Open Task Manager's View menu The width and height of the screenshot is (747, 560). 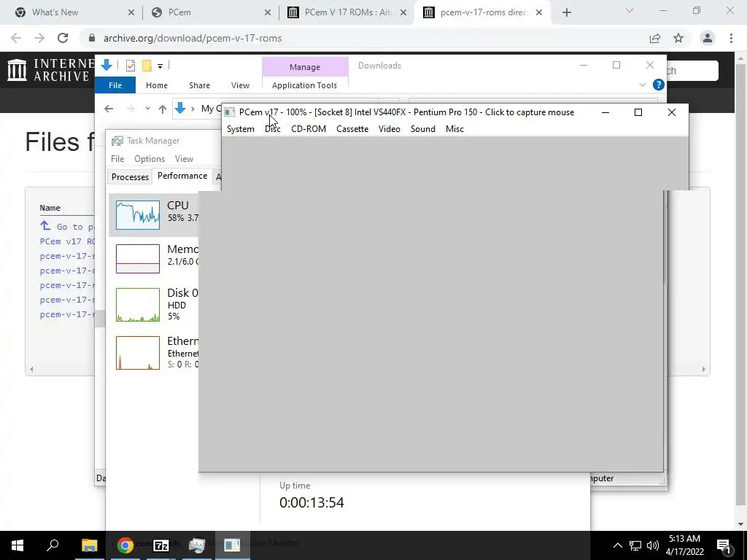point(184,159)
